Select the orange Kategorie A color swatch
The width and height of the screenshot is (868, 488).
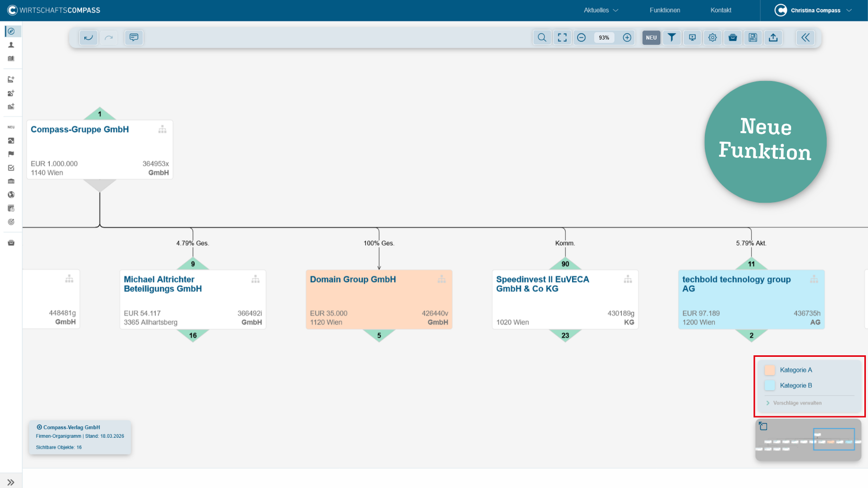click(x=770, y=370)
